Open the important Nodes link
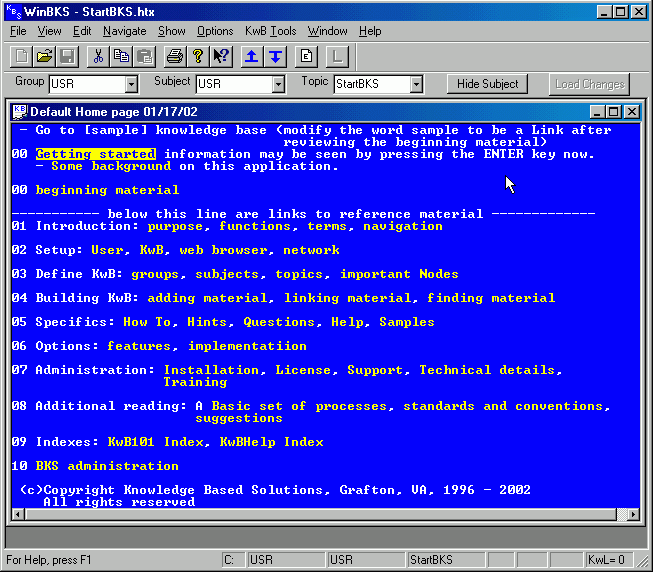Screen dimensions: 653x572 point(399,274)
